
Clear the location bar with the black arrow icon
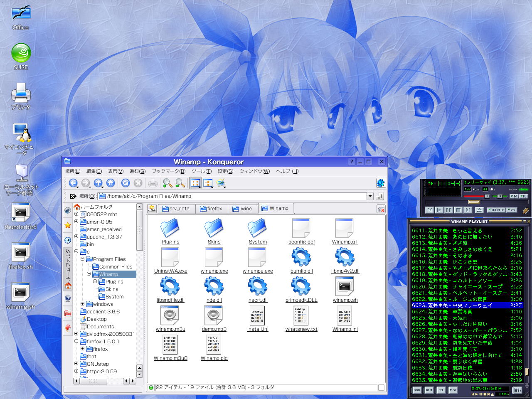pos(73,196)
